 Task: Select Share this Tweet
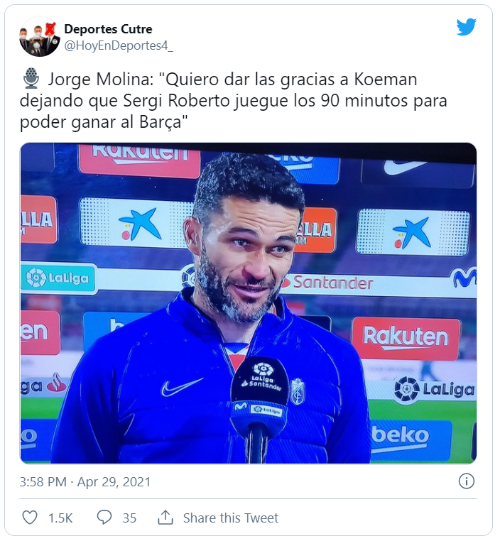tap(231, 518)
